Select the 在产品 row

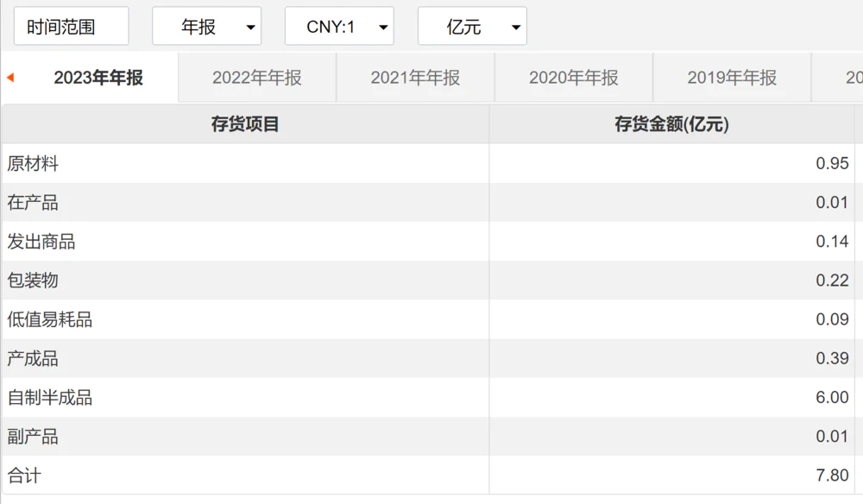428,203
